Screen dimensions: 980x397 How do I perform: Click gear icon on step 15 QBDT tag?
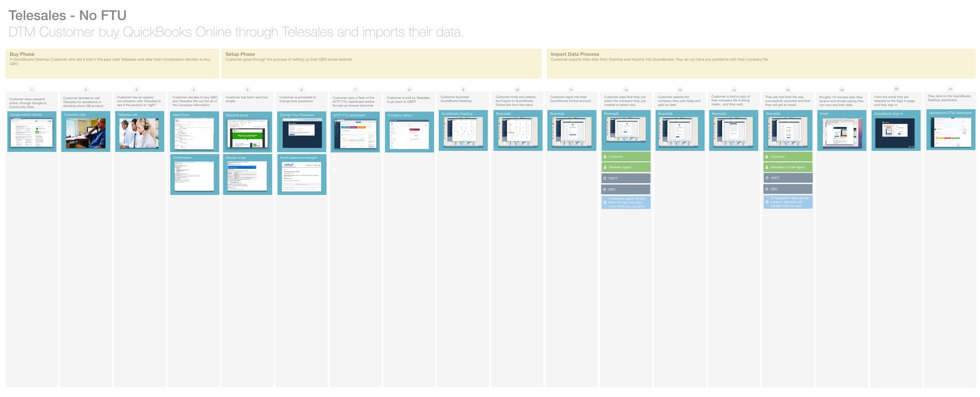pyautogui.click(x=767, y=178)
